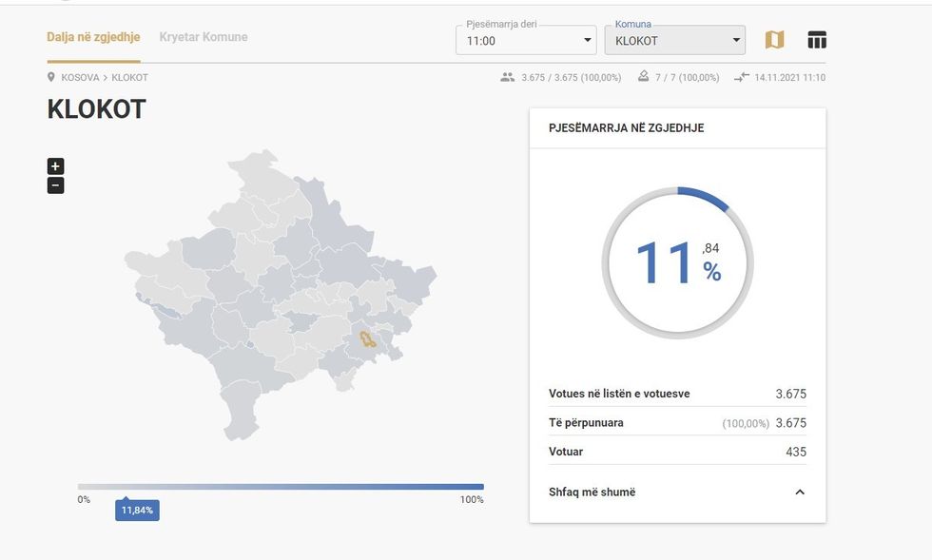
Task: Click the 11,84% turnout scale marker
Action: (x=138, y=511)
